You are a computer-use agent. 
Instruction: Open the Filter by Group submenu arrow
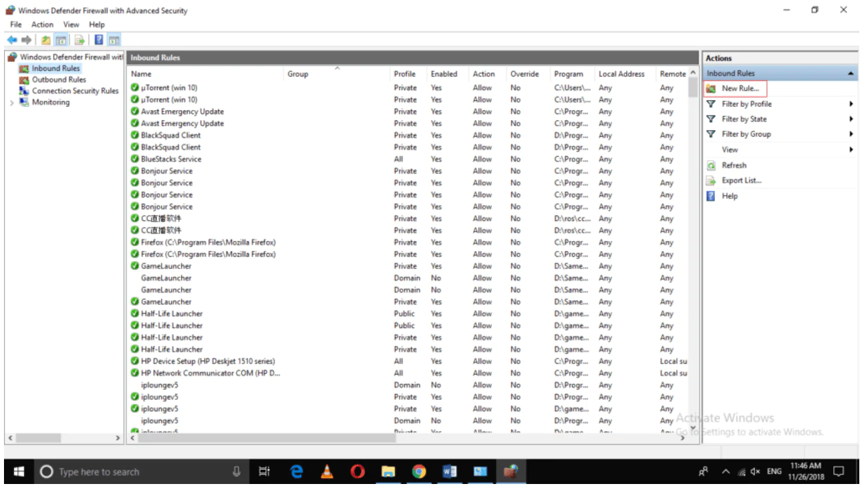pyautogui.click(x=851, y=134)
